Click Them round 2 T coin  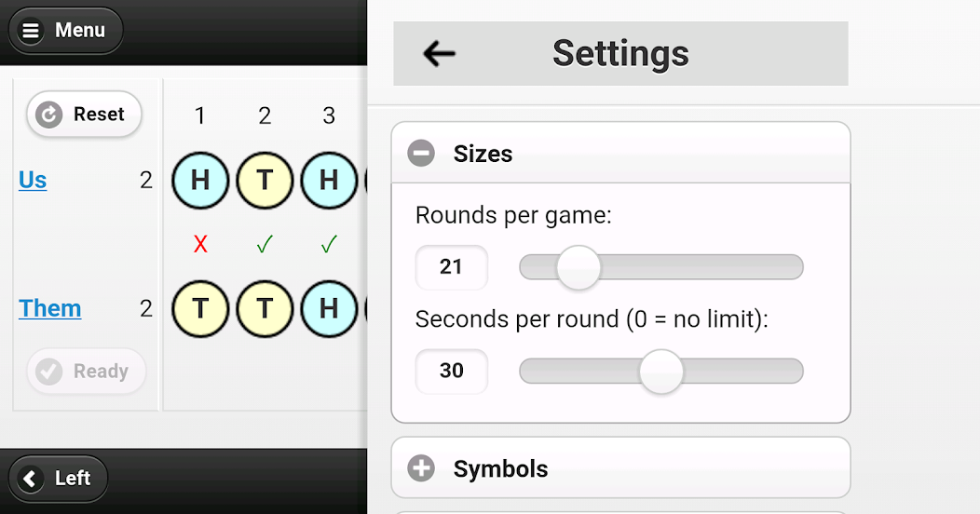265,308
